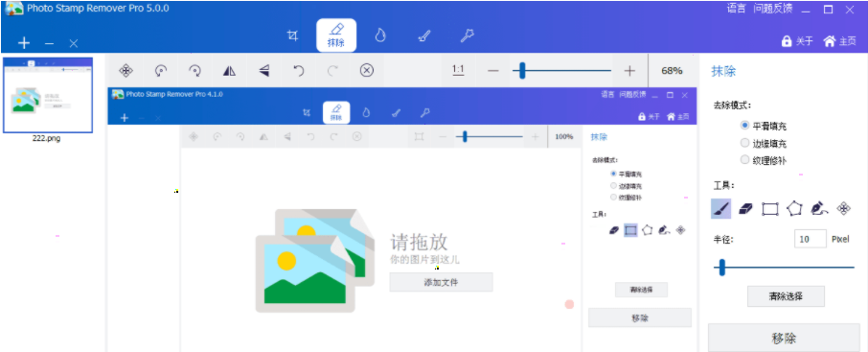868x352 pixels.
Task: Open the water drop watermark tab
Action: [379, 35]
